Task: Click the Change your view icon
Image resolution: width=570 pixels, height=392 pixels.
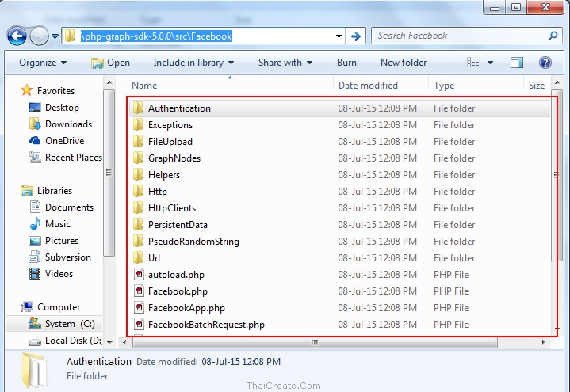Action: [473, 63]
